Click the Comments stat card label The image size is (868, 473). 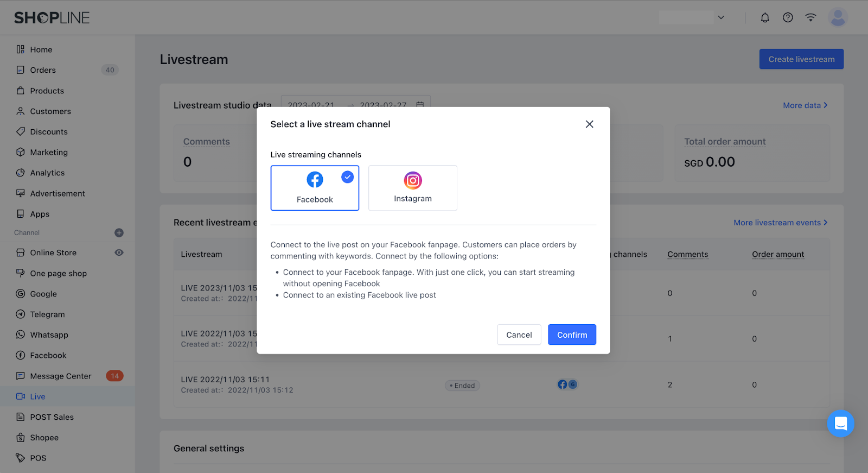pyautogui.click(x=207, y=142)
